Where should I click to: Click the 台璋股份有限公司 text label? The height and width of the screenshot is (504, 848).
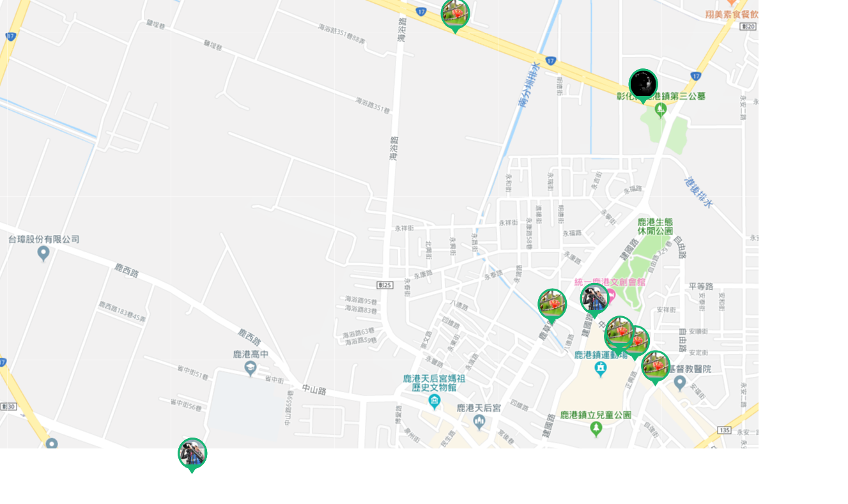[43, 240]
